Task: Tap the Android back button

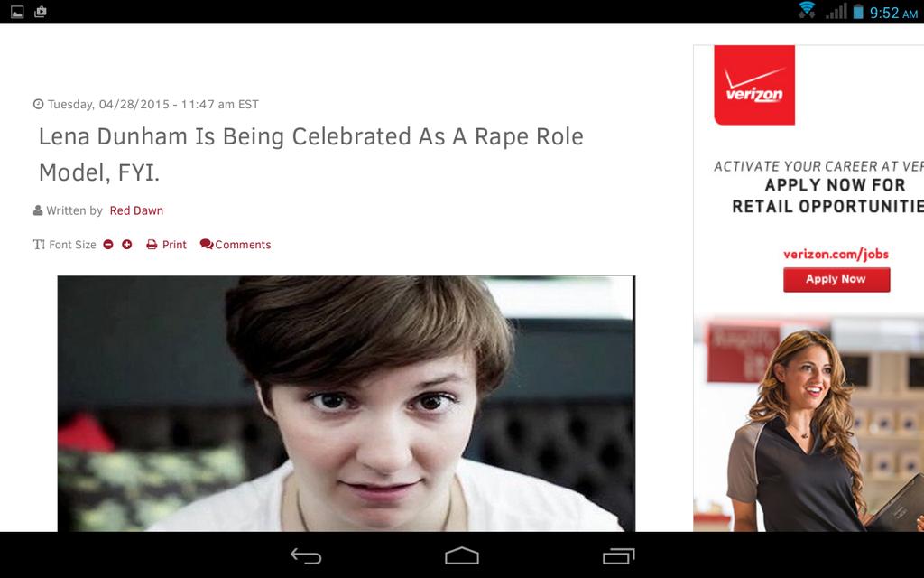Action: [x=306, y=555]
